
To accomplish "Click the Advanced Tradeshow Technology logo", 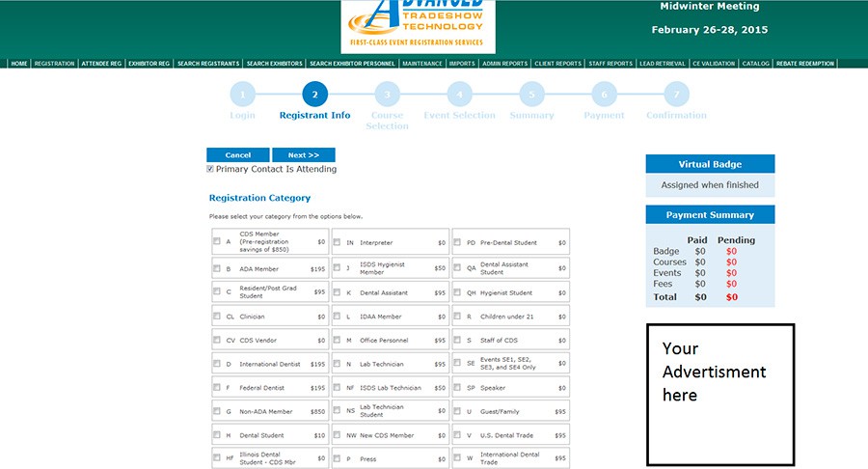I will tap(418, 26).
